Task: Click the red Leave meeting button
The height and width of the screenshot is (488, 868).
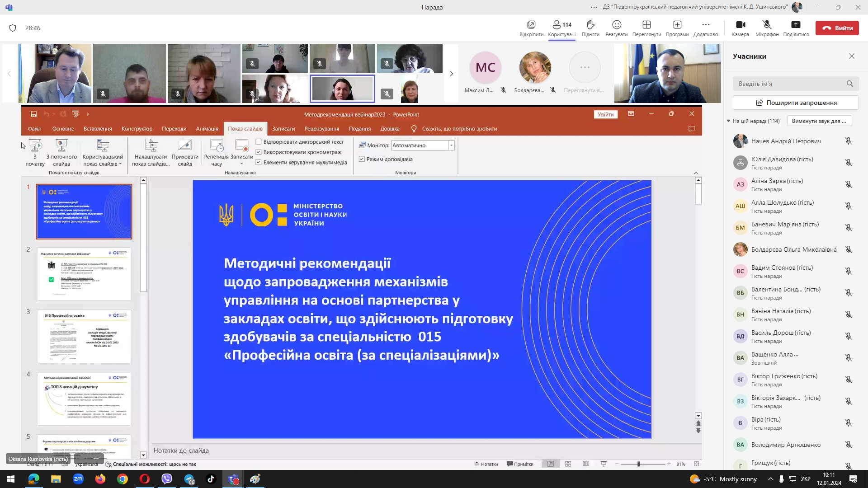Action: (x=837, y=28)
